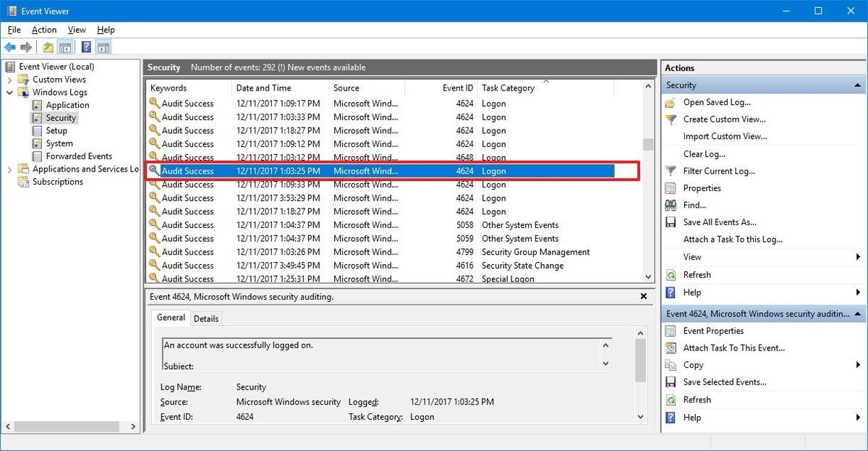Viewport: 868px width, 451px height.
Task: Click the Copy icon in the event actions
Action: tap(671, 365)
